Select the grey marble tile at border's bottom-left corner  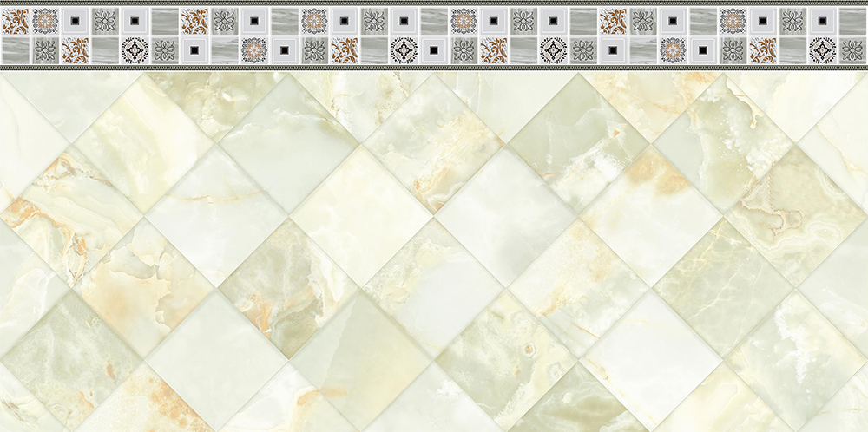pos(15,50)
